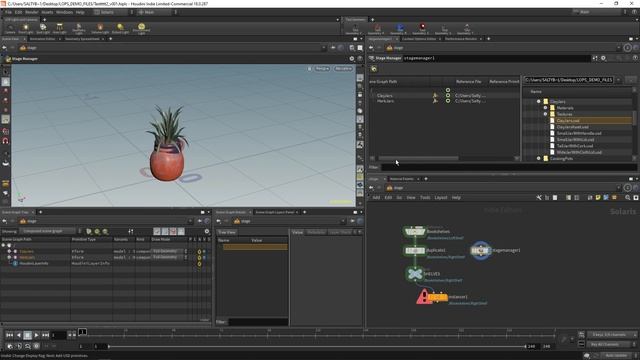Switch to the Geometry Spreadsheet tab
This screenshot has width=640, height=360.
[82, 39]
